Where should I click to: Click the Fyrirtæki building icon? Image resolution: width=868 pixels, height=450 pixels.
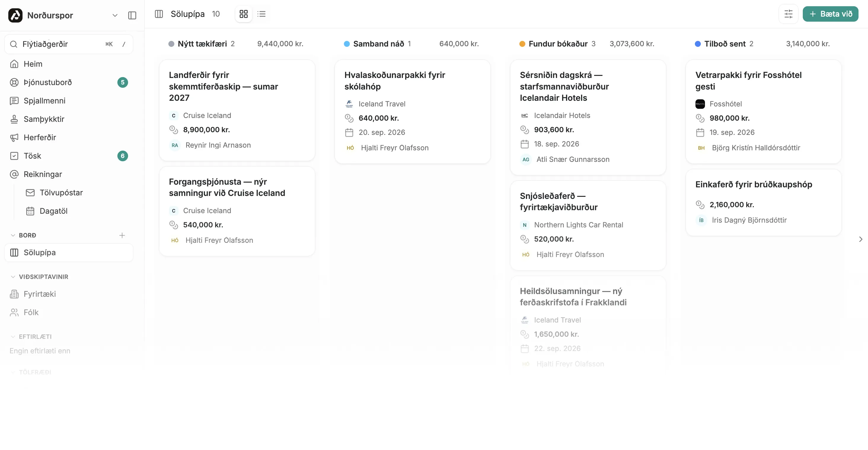click(14, 294)
